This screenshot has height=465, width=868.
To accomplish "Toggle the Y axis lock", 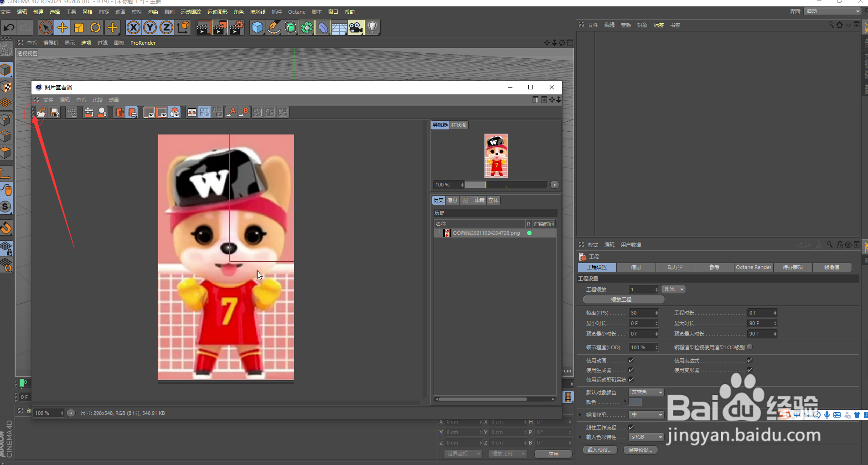I will 150,28.
